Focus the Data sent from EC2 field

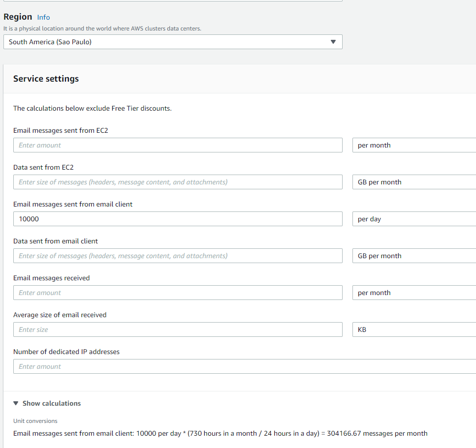click(178, 182)
